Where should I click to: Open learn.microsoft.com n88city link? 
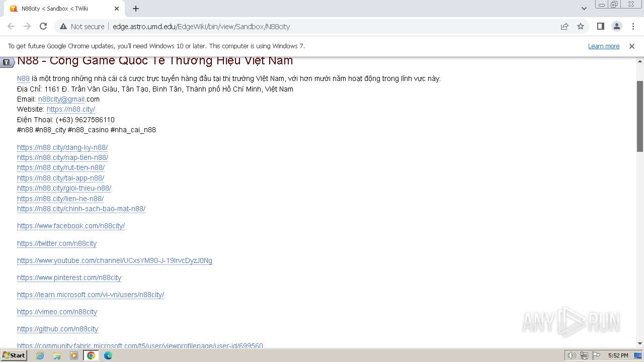pyautogui.click(x=91, y=295)
